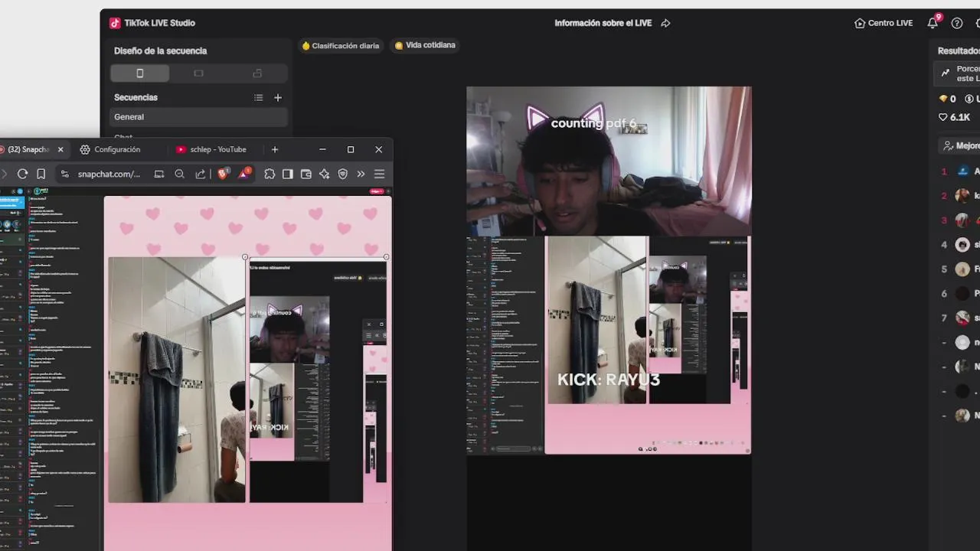980x551 pixels.
Task: Select the rank 4 viewer avatar
Action: (962, 245)
